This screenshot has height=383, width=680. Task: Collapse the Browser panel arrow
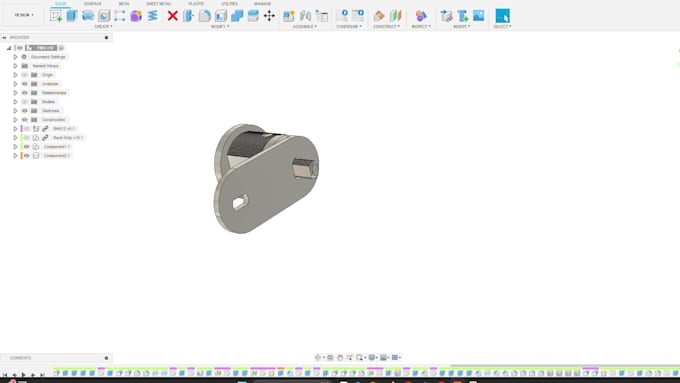[4, 38]
